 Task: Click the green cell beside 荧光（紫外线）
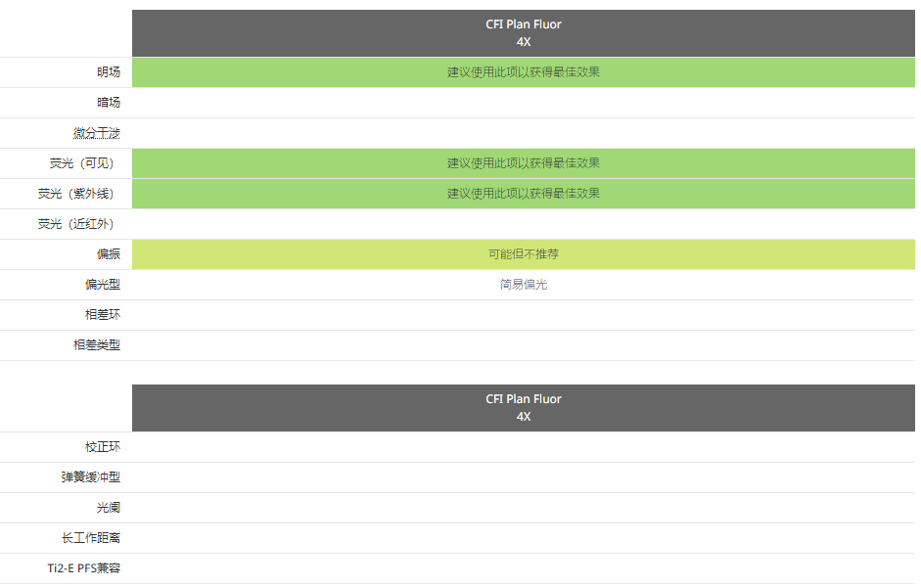(x=524, y=194)
